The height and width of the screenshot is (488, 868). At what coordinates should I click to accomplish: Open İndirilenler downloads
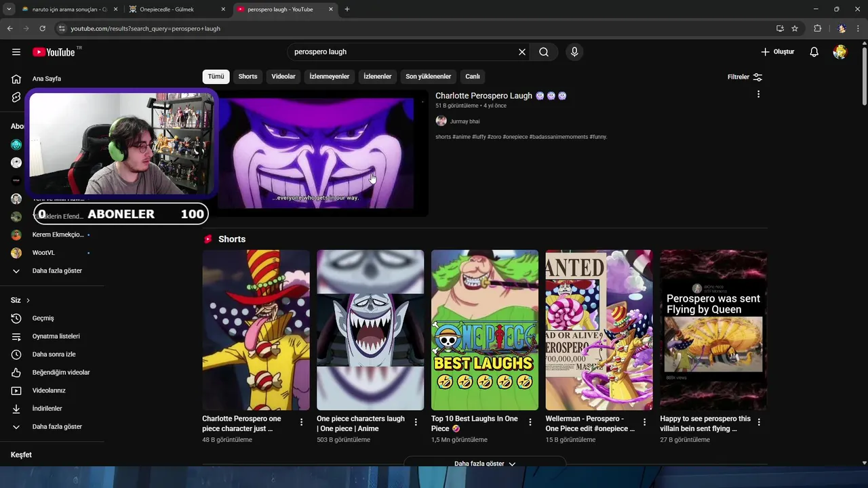(x=47, y=409)
